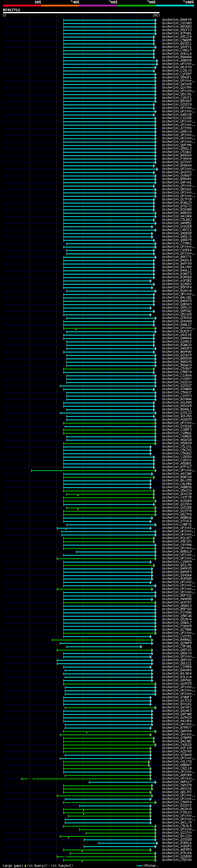Select hit UniRef100_C5DI44
The image size is (197, 868).
[x=177, y=860]
